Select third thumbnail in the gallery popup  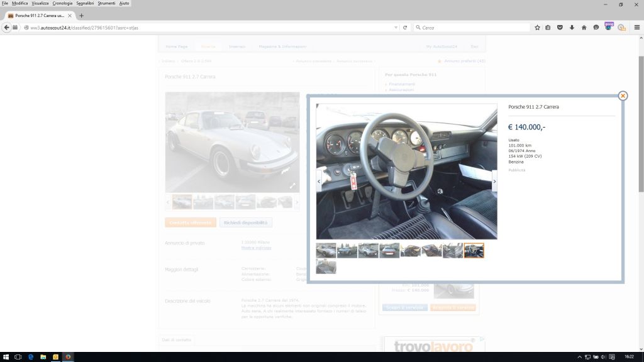(x=368, y=250)
